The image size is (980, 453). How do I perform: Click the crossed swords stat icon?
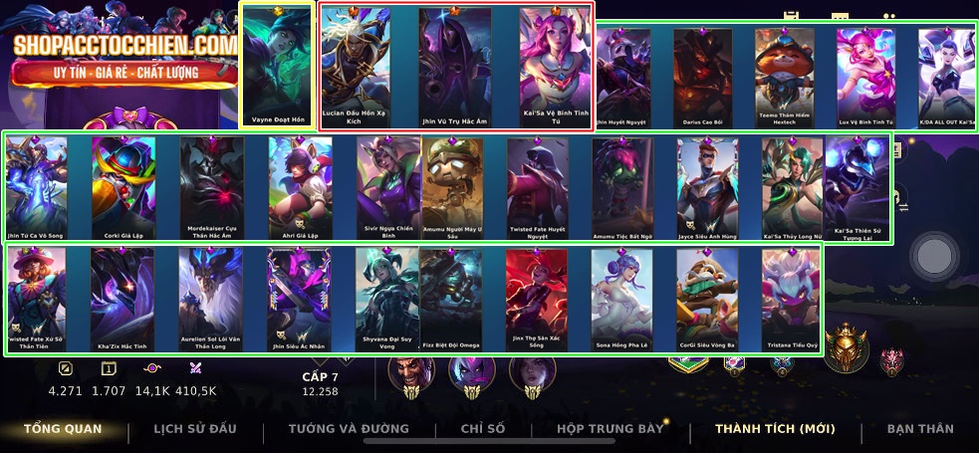click(x=195, y=368)
